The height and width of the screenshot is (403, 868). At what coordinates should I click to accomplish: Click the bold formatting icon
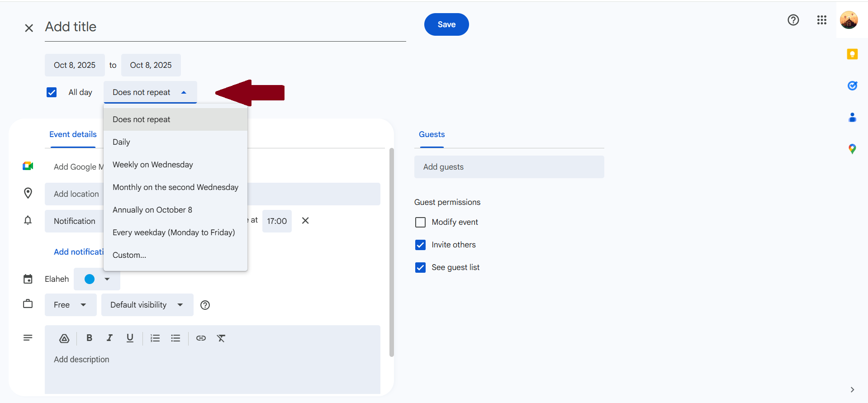tap(89, 338)
